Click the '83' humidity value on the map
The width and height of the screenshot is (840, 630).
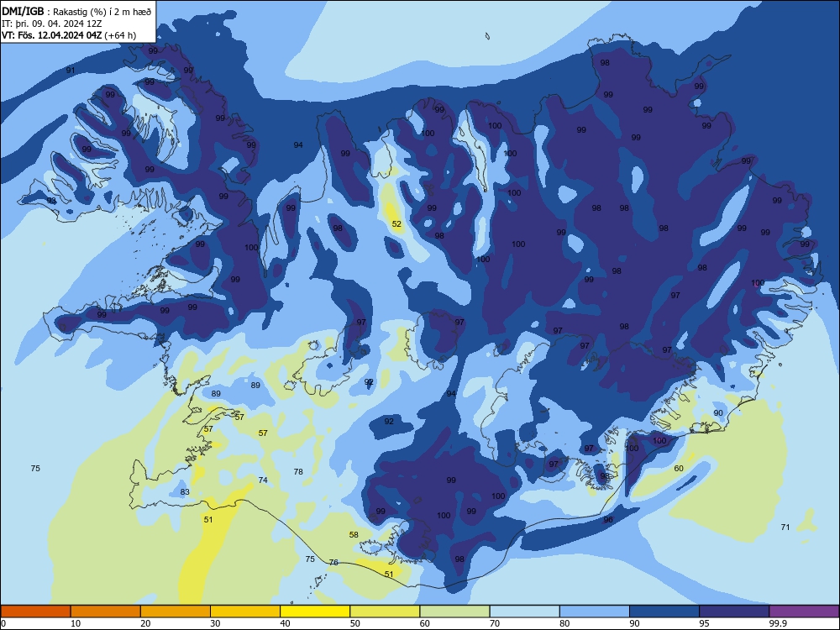(185, 491)
